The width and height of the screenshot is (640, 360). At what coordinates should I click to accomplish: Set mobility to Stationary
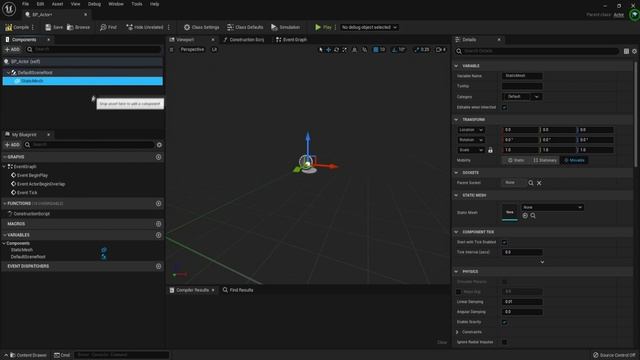[545, 160]
